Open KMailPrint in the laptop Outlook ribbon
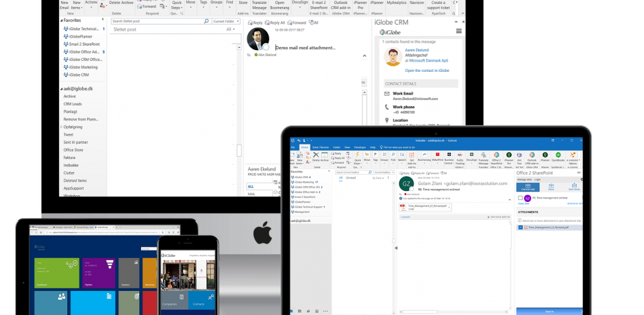 tap(437, 156)
